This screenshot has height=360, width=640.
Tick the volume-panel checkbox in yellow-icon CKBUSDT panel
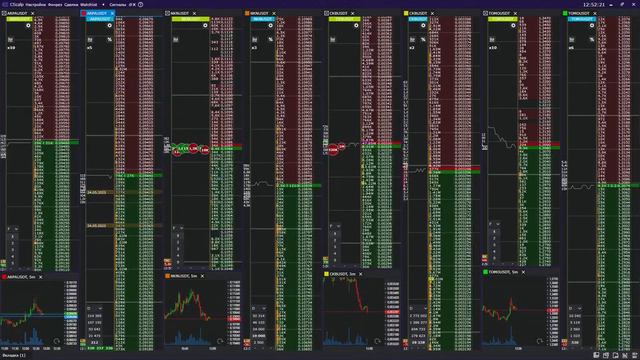tap(411, 308)
